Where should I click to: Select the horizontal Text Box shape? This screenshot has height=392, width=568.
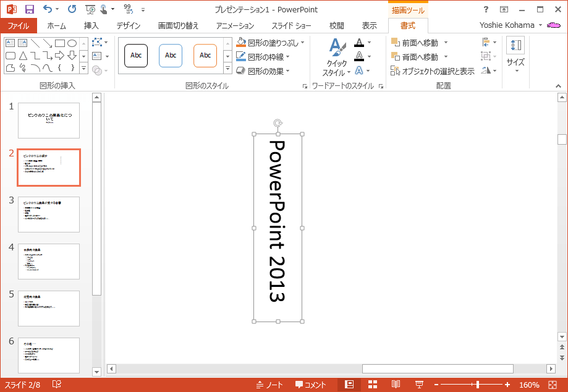coord(10,43)
